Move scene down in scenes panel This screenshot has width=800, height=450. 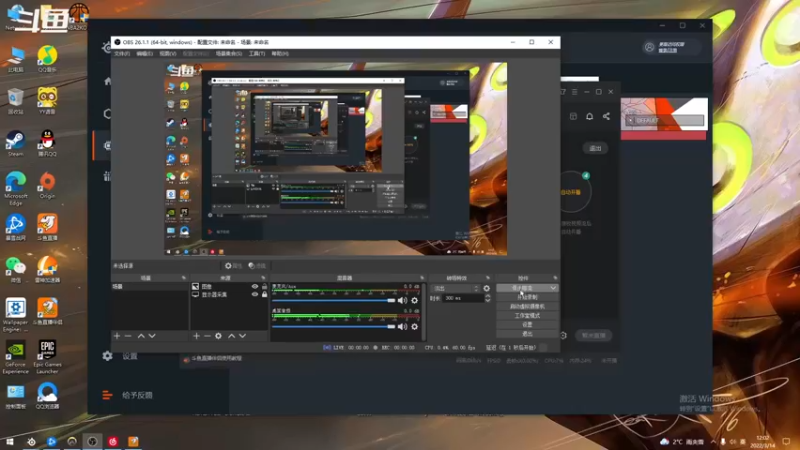pyautogui.click(x=152, y=336)
